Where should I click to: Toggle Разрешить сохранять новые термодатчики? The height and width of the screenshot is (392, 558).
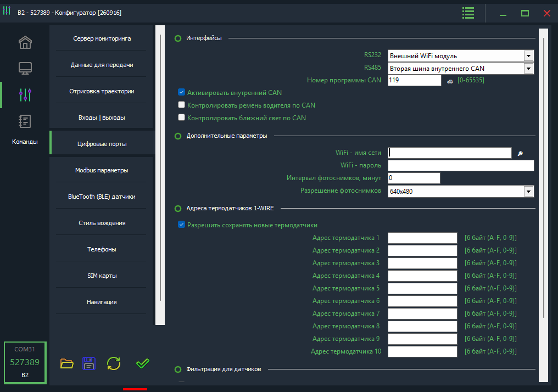(x=181, y=225)
